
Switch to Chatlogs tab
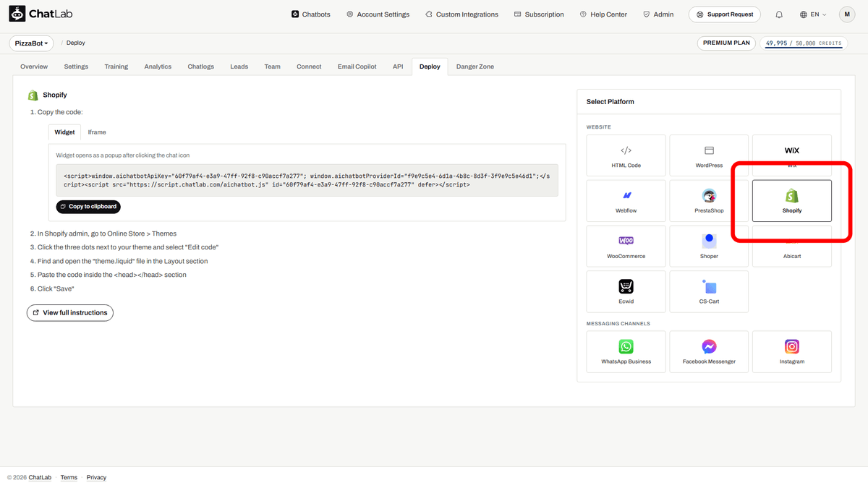(201, 67)
